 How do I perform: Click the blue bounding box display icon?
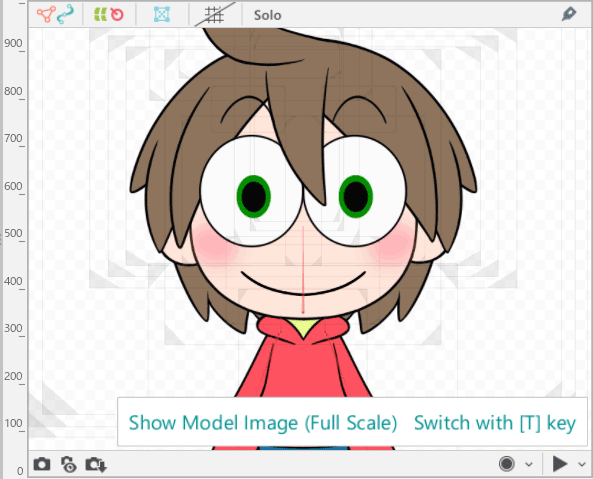pos(162,14)
